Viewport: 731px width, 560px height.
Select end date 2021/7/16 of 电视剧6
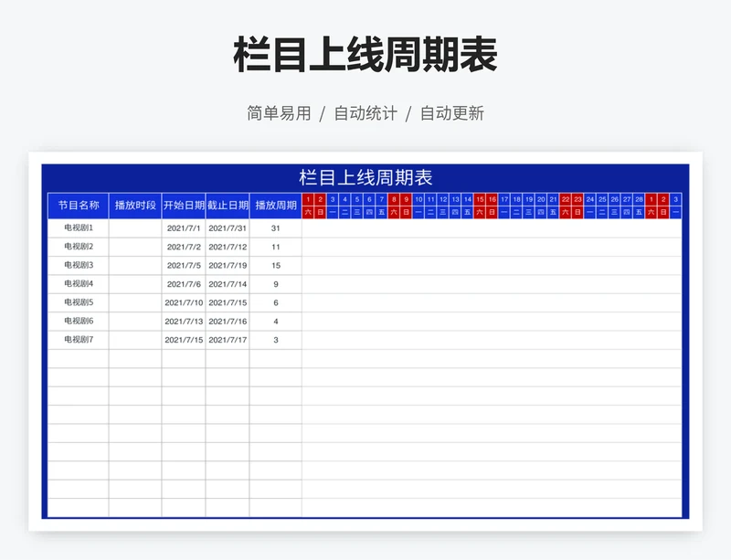pos(228,322)
